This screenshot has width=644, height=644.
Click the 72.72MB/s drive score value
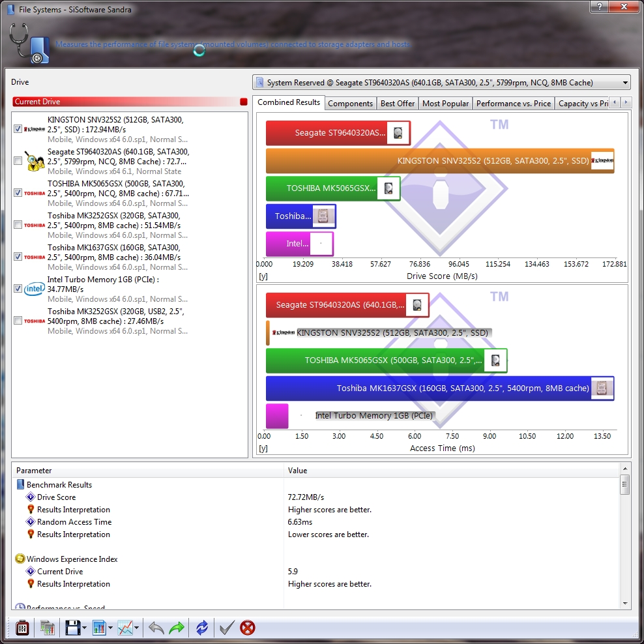306,497
